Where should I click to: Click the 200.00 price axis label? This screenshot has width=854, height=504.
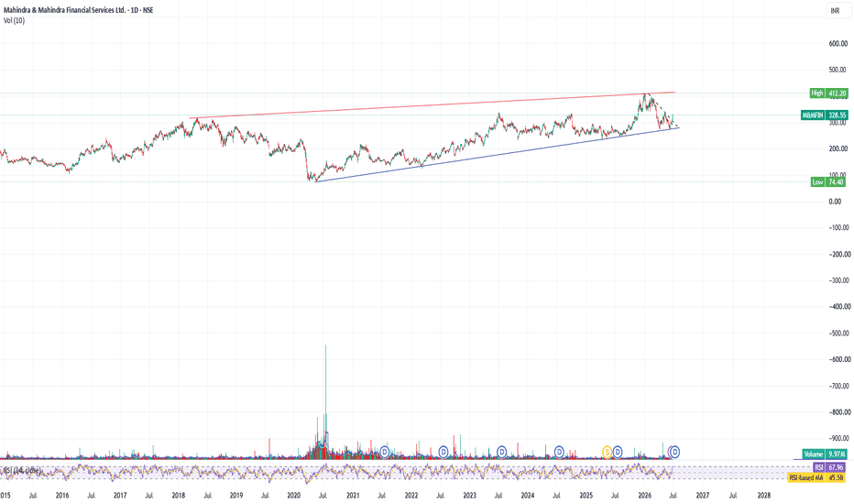point(838,148)
